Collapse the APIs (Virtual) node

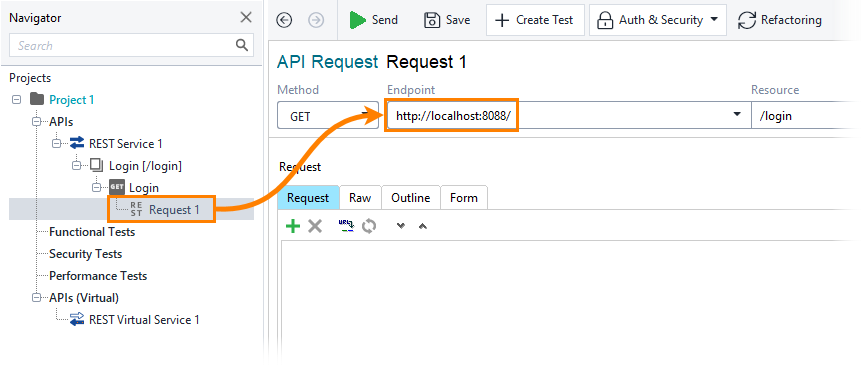click(37, 297)
